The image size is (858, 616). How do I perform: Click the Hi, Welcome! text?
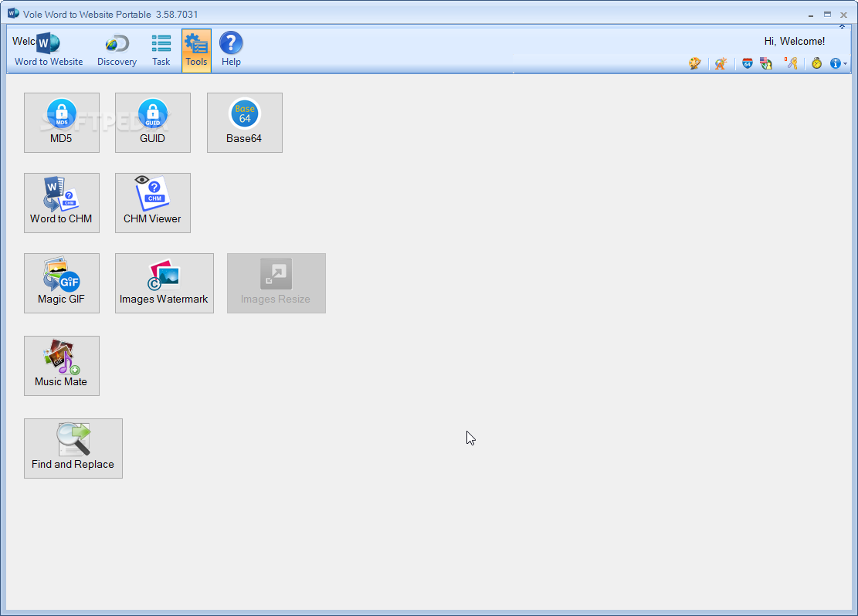click(795, 41)
